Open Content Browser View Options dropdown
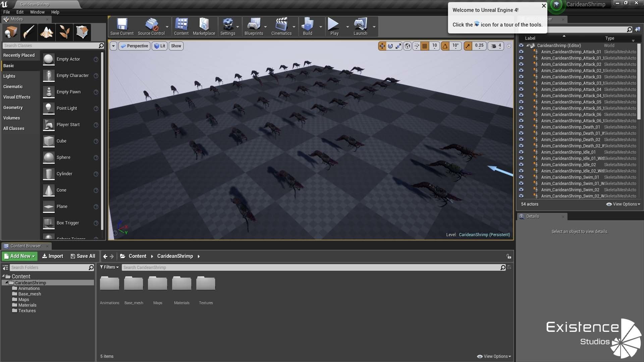 [494, 356]
